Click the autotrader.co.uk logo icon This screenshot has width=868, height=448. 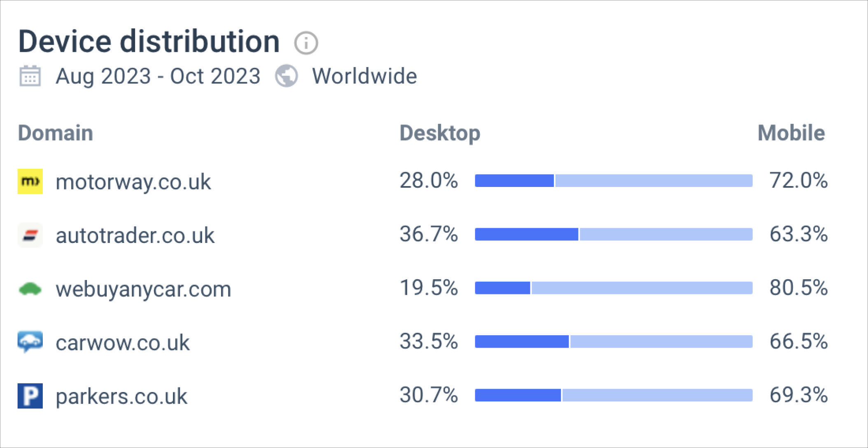coord(30,235)
